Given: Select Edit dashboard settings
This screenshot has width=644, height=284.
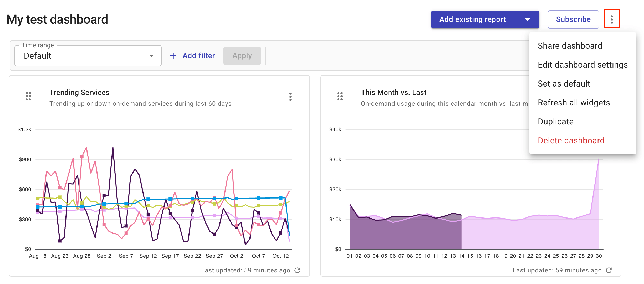Looking at the screenshot, I should [583, 65].
